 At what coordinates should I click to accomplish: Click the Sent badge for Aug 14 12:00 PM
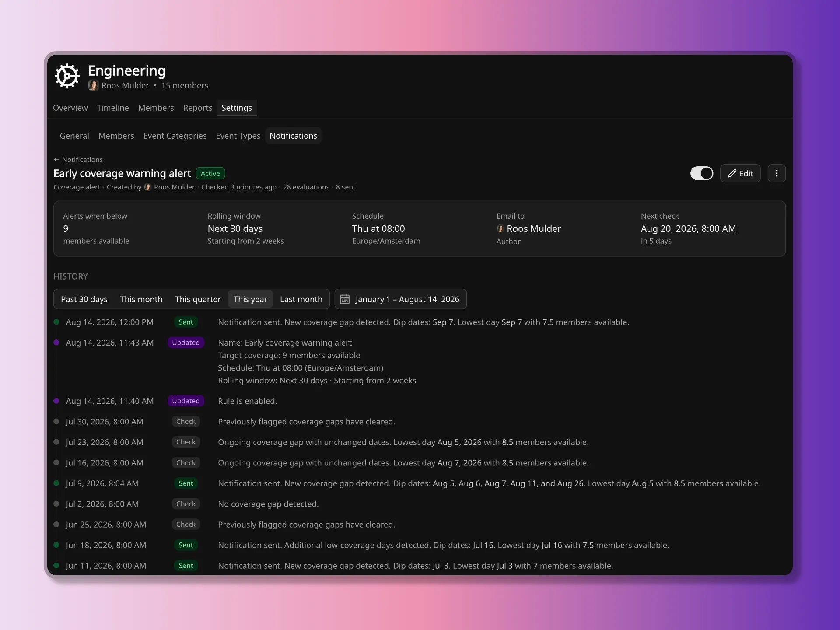point(186,322)
